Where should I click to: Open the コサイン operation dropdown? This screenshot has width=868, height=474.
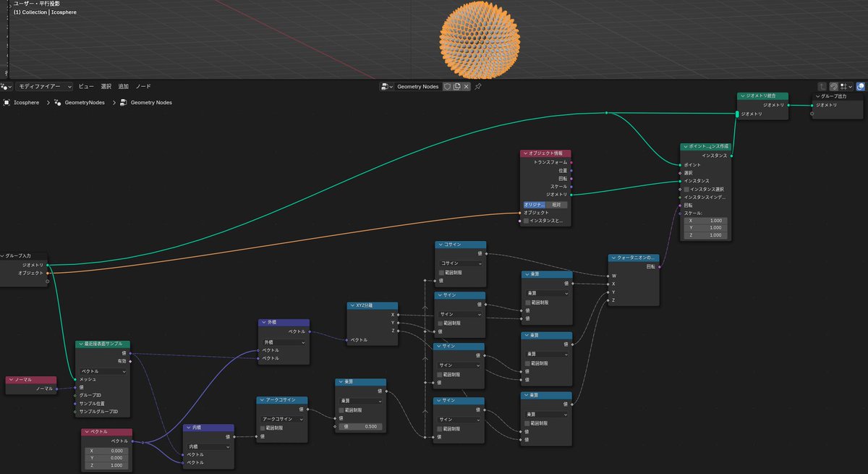click(x=461, y=263)
